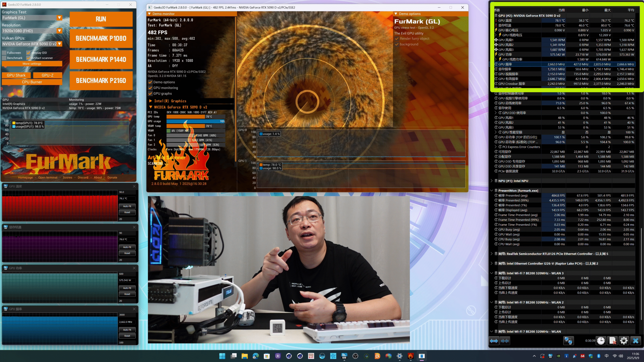The image size is (644, 362).
Task: Open HWiNFO remote network monitoring icon
Action: (x=568, y=341)
